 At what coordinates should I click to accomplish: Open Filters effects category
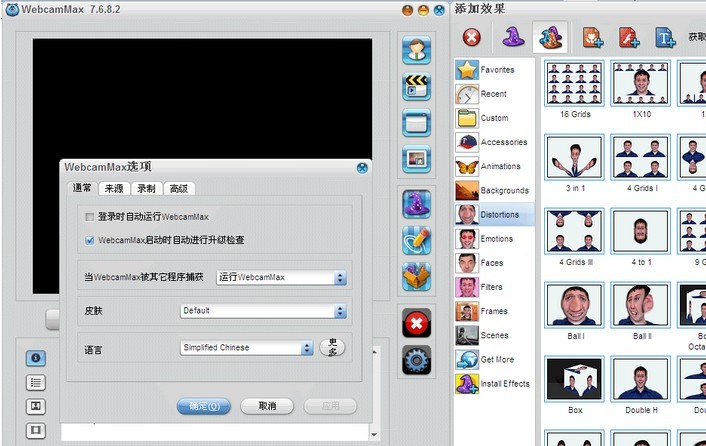pyautogui.click(x=494, y=287)
